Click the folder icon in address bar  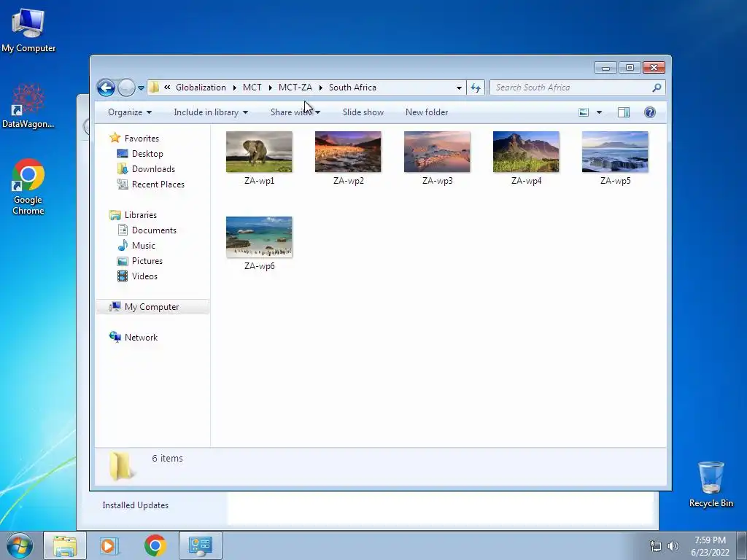coord(154,87)
